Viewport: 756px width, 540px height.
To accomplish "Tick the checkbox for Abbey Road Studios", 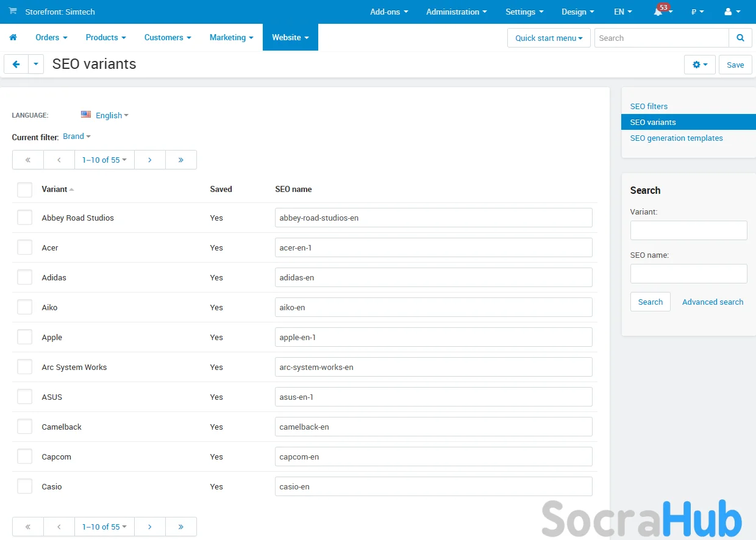I will 24,218.
